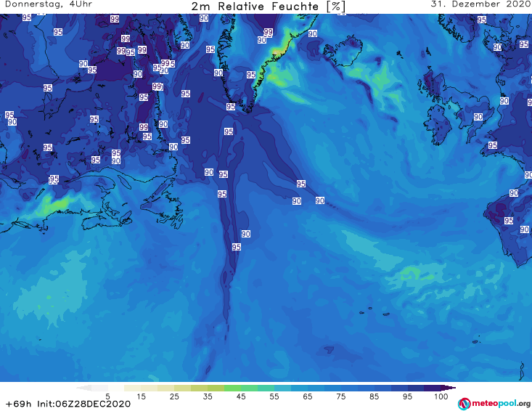532x411 pixels.
Task: Click the '75' legend scale label
Action: click(x=341, y=396)
